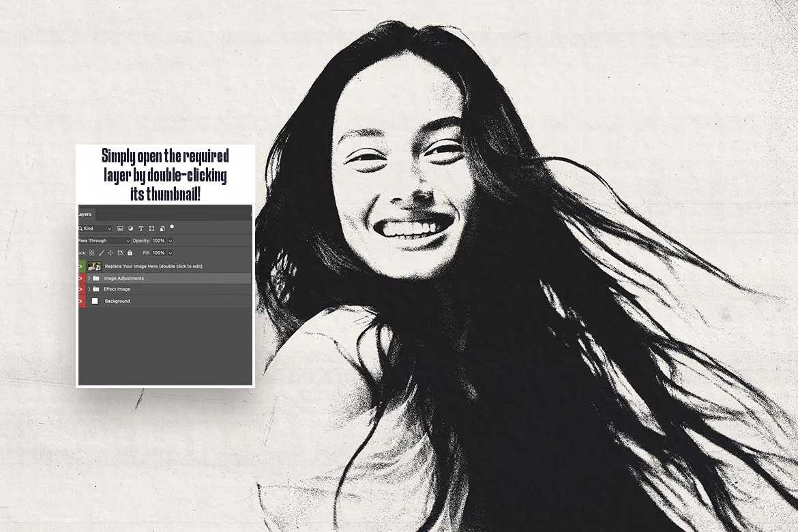Open the Kind filter dropdown
Image resolution: width=798 pixels, height=532 pixels.
[109, 228]
